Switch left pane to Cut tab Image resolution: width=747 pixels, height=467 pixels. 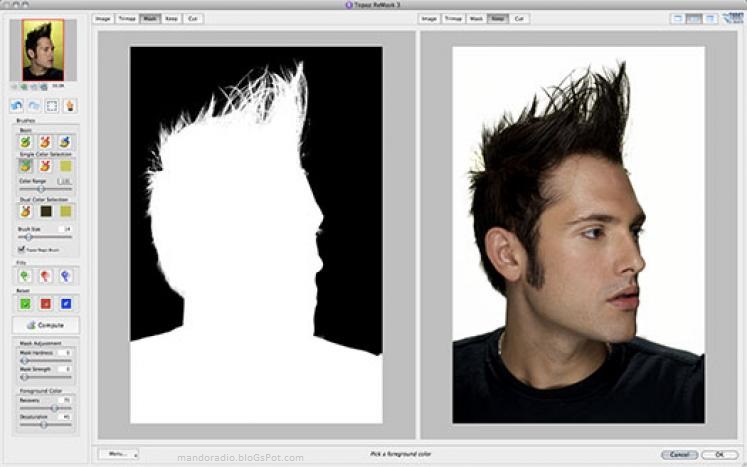point(193,19)
